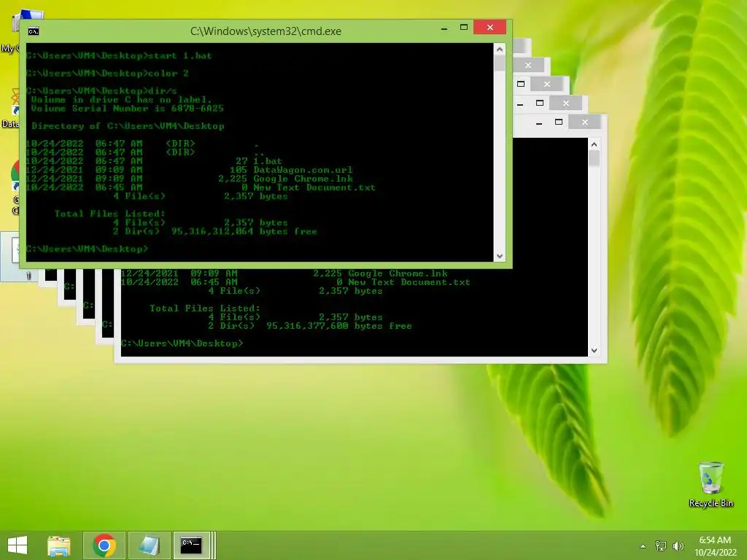Image resolution: width=747 pixels, height=560 pixels.
Task: Click 'Volume Serial Number is 6878-6A25' line
Action: click(127, 109)
